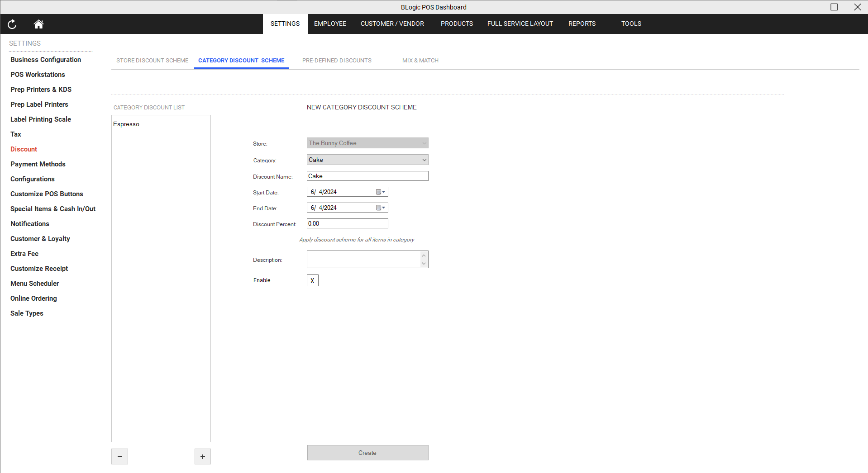Image resolution: width=868 pixels, height=473 pixels.
Task: Open the Products menu
Action: coord(457,24)
